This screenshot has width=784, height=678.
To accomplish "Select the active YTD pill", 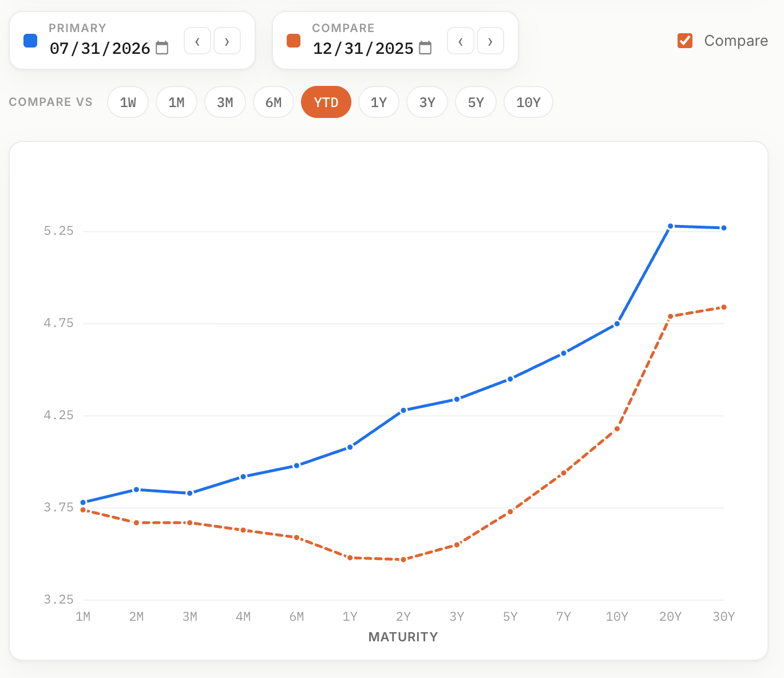I will [x=326, y=102].
